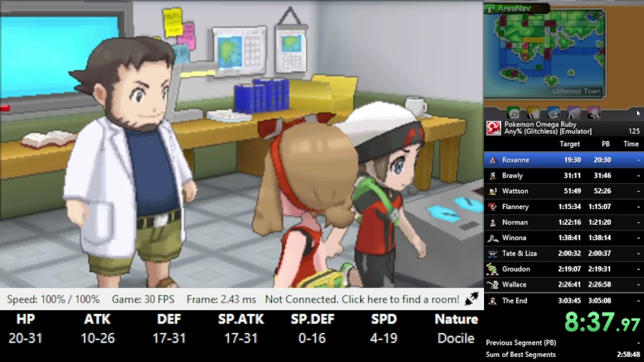644x362 pixels.
Task: Click The End split icon
Action: pos(493,301)
